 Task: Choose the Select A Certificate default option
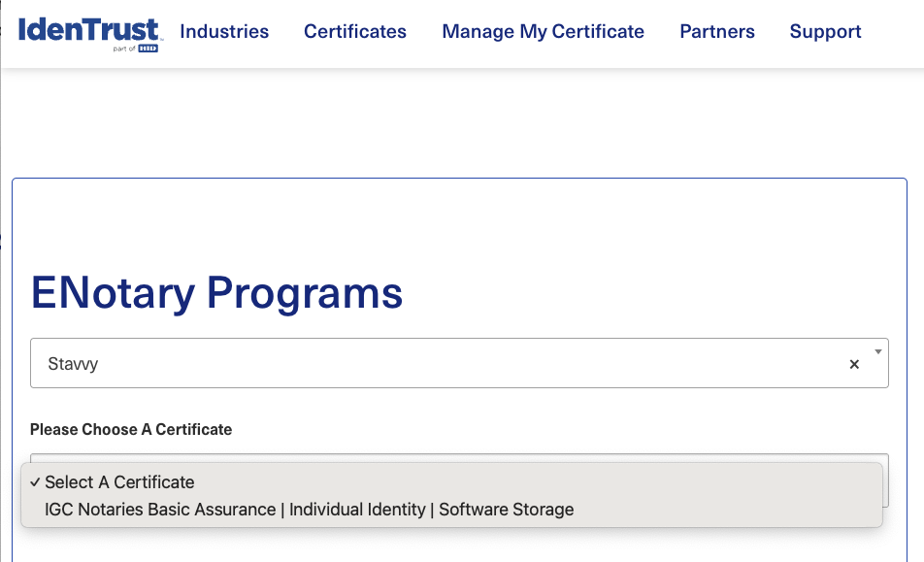click(x=118, y=481)
